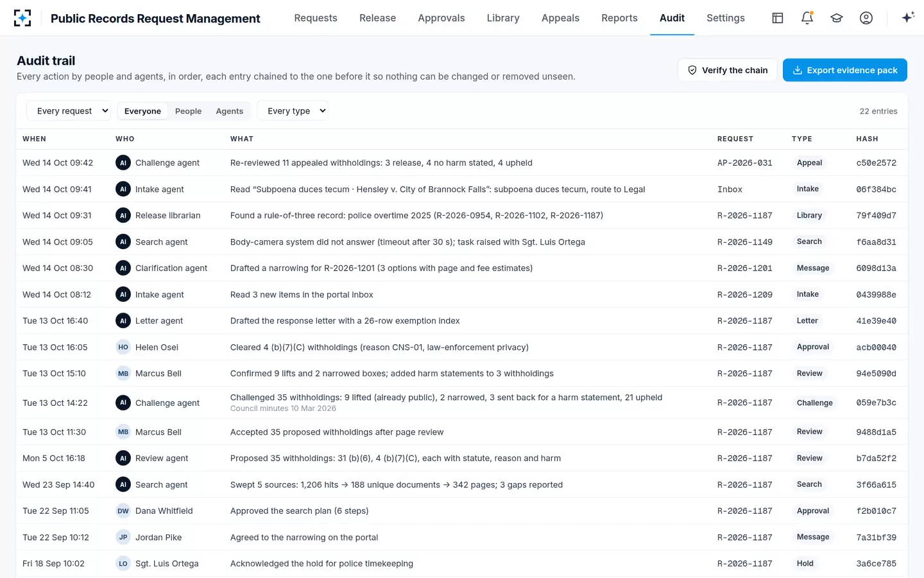Image resolution: width=924 pixels, height=578 pixels.
Task: Click hash c50e2572
Action: point(876,162)
